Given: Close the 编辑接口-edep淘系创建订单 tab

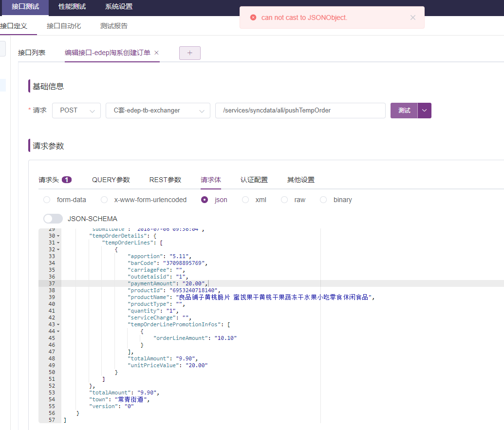Looking at the screenshot, I should tap(156, 53).
